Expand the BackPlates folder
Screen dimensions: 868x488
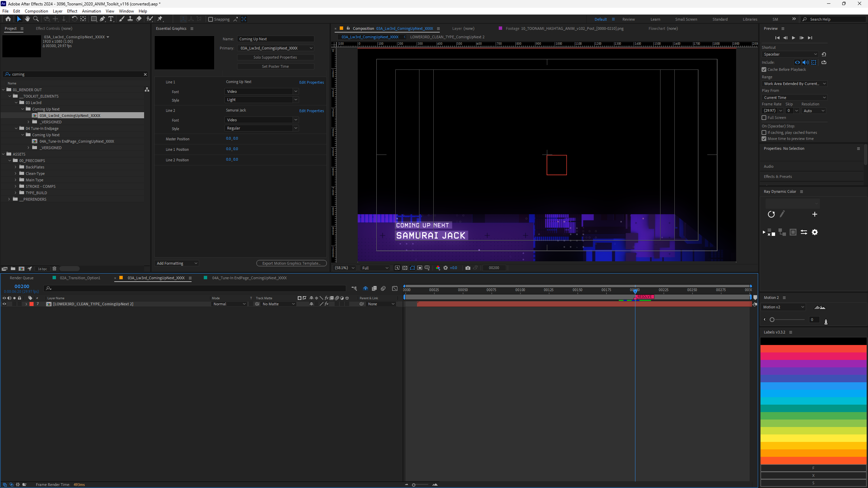(x=16, y=167)
